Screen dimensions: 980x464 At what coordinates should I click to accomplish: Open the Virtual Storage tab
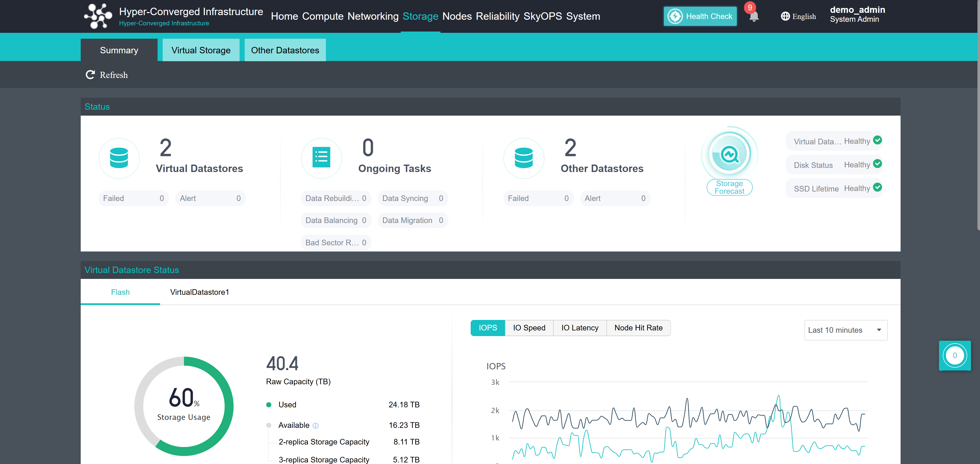[x=201, y=50]
